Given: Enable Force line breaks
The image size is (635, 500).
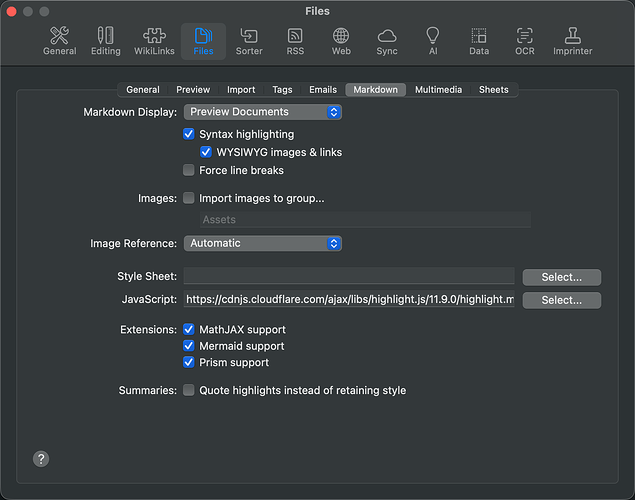Looking at the screenshot, I should [x=189, y=170].
